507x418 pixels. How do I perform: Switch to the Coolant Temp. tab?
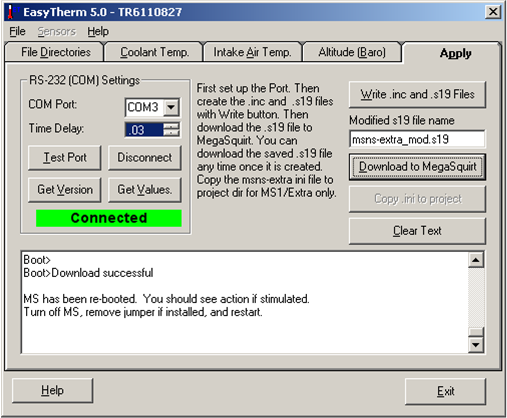(154, 52)
